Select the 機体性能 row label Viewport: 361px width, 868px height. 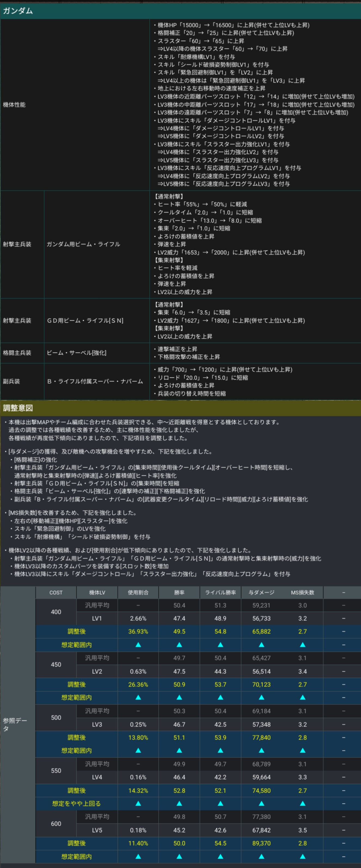14,105
